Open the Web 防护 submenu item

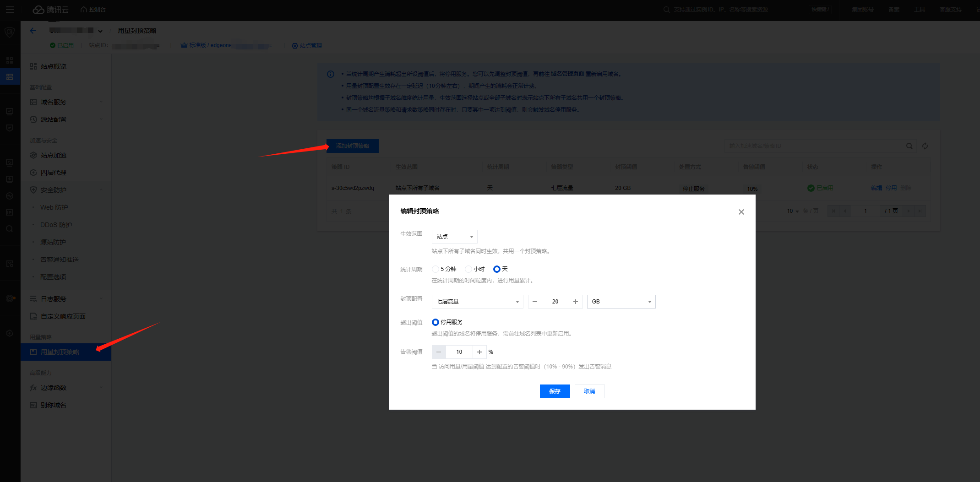pyautogui.click(x=54, y=207)
